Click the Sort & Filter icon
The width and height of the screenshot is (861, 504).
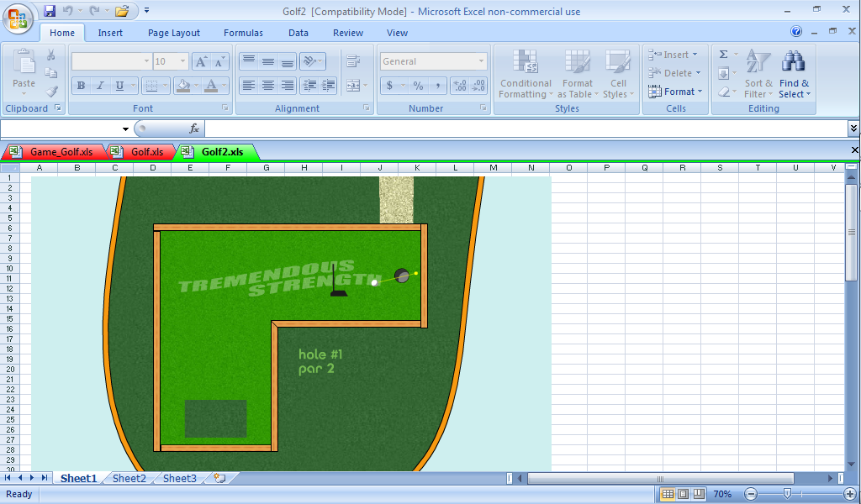pos(758,63)
